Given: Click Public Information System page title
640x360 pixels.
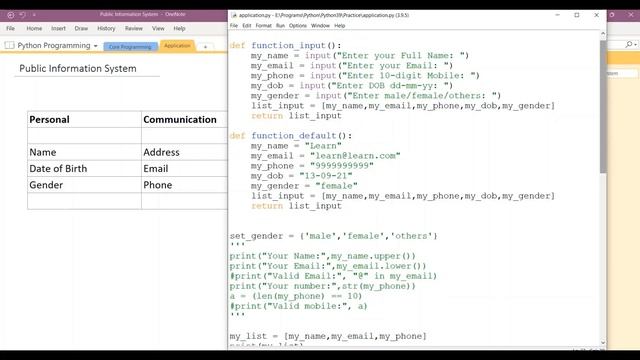Looking at the screenshot, I should [78, 69].
